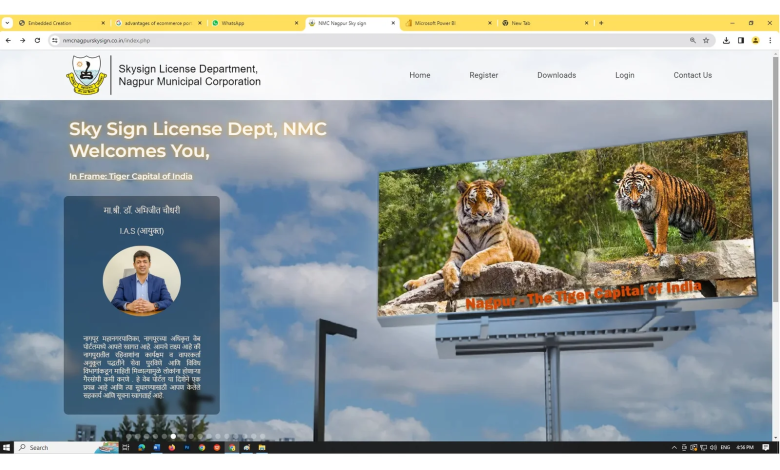Click the ENG language indicator

point(725,447)
